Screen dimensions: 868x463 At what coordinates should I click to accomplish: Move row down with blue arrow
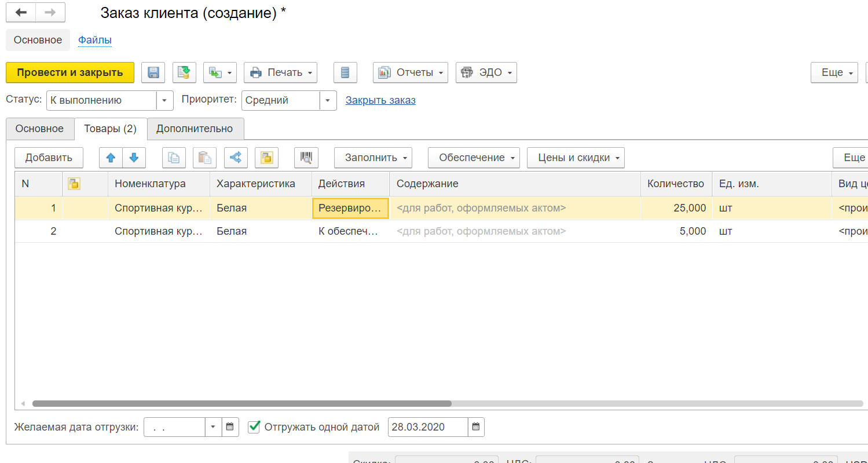(x=134, y=158)
